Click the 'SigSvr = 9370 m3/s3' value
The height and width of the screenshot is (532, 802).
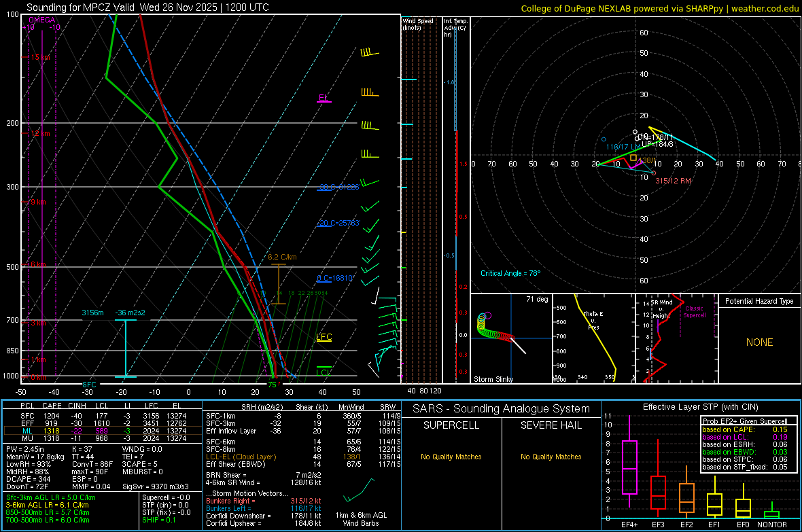point(156,486)
